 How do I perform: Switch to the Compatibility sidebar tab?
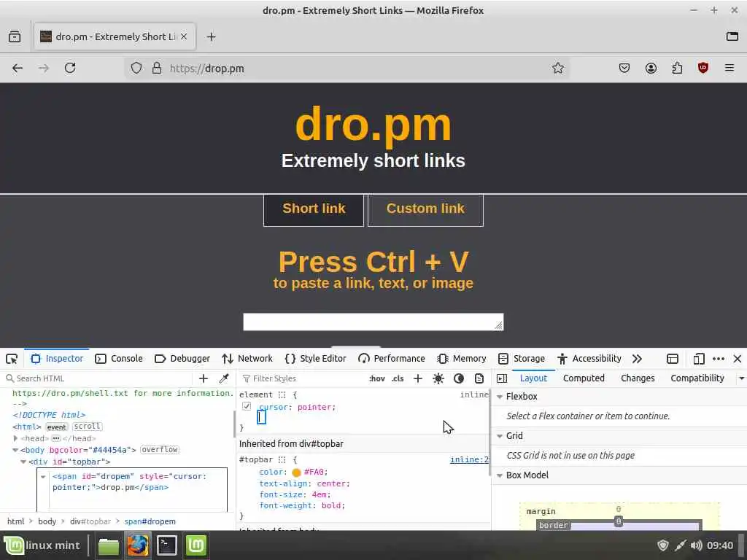click(x=697, y=378)
